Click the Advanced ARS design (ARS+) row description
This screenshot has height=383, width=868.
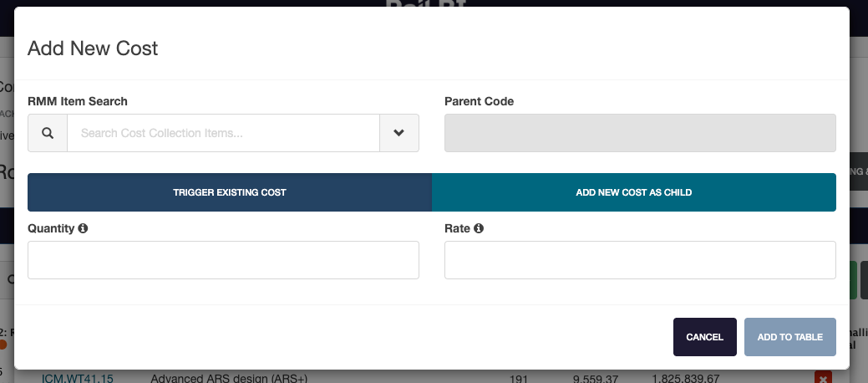click(x=229, y=378)
